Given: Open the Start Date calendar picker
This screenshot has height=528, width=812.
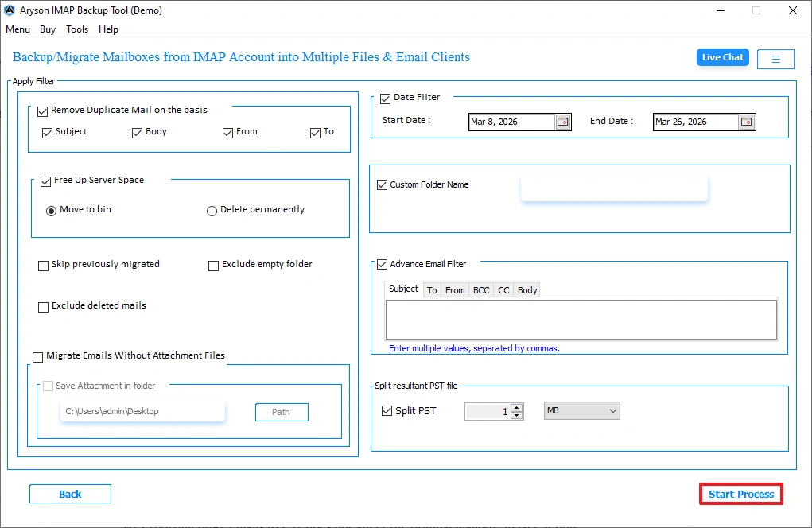Looking at the screenshot, I should pos(563,122).
